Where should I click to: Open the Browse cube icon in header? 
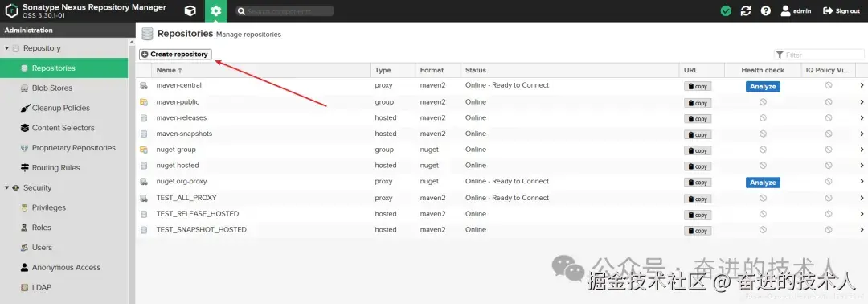click(190, 11)
